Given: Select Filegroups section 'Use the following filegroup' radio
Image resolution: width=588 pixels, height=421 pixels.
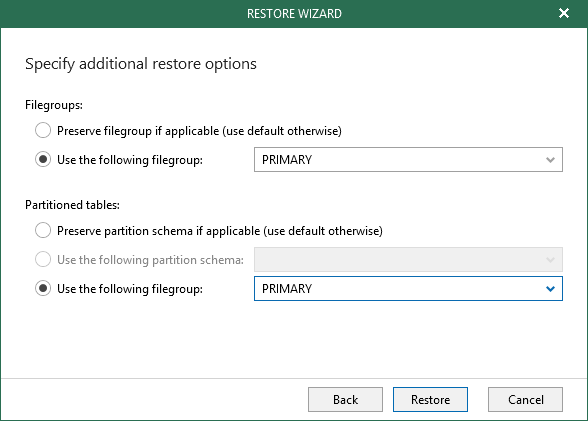Looking at the screenshot, I should tap(43, 159).
